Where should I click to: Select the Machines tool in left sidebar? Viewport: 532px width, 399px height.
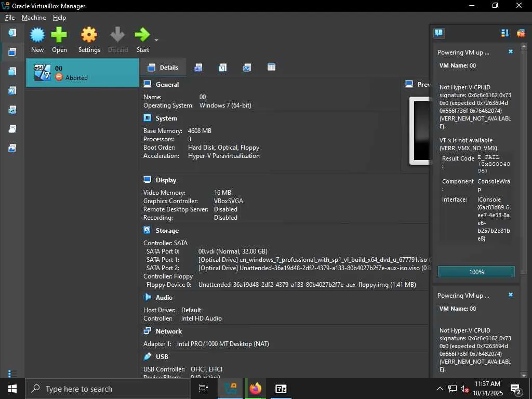click(x=12, y=52)
